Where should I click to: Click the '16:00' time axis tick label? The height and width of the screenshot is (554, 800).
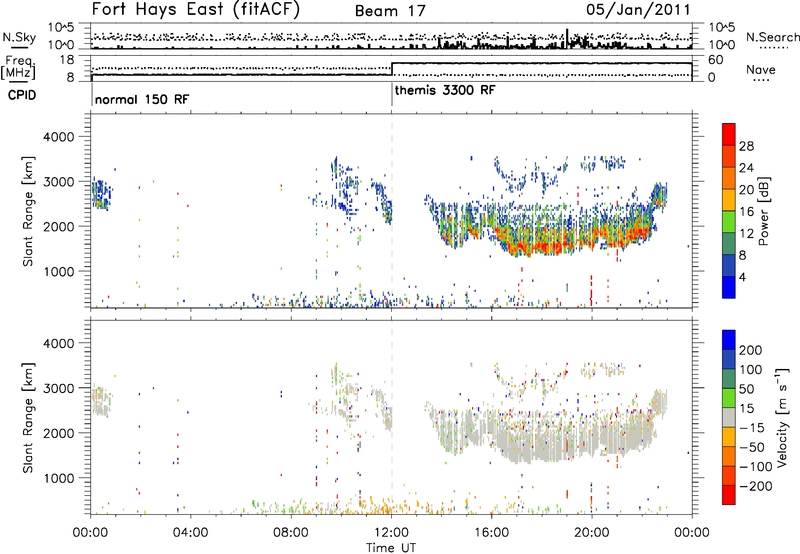491,533
